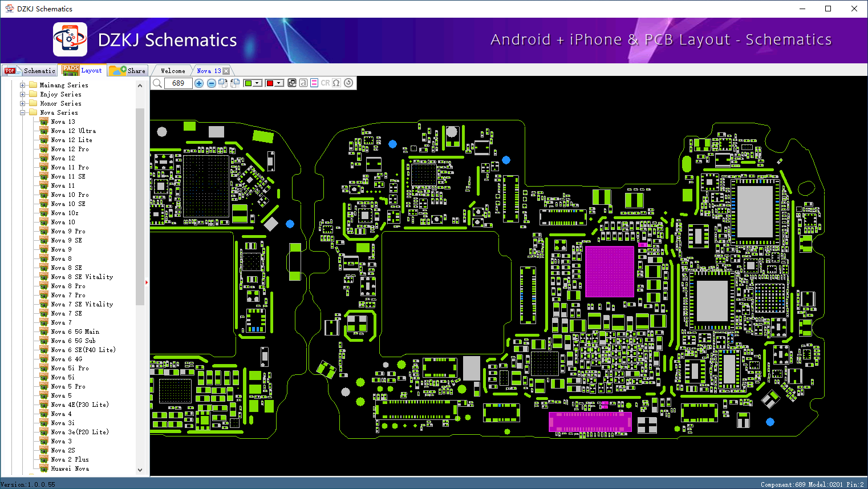Click the Enjoy Series folder icon
This screenshot has height=489, width=868.
pos(34,94)
